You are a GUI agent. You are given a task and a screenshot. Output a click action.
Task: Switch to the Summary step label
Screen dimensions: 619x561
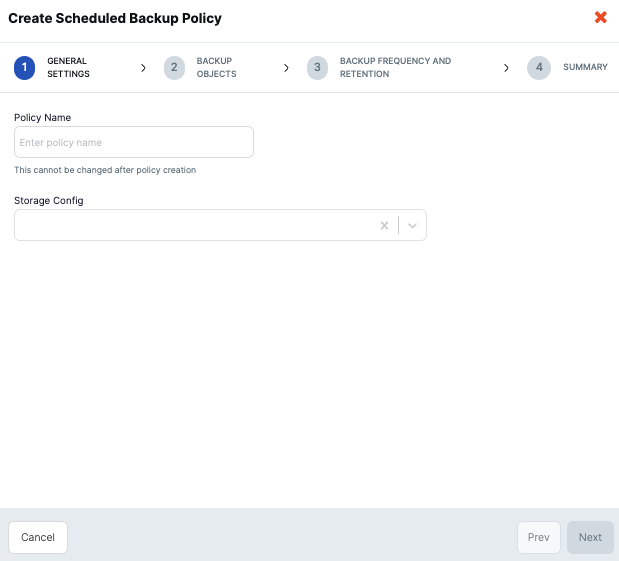585,68
